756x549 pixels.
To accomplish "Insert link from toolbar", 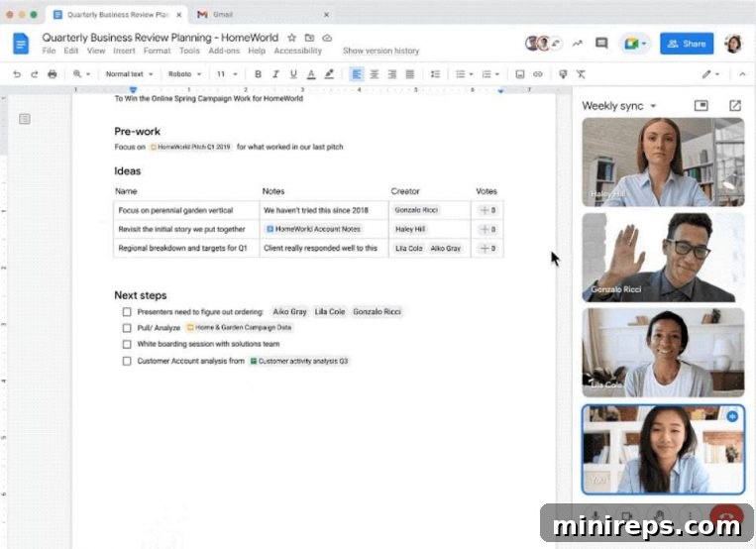I will tap(538, 73).
